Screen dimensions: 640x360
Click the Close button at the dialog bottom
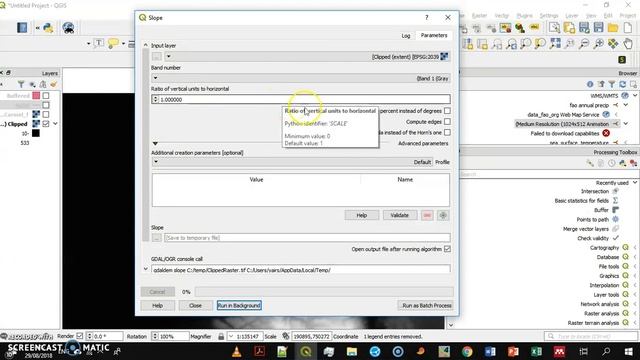click(195, 305)
